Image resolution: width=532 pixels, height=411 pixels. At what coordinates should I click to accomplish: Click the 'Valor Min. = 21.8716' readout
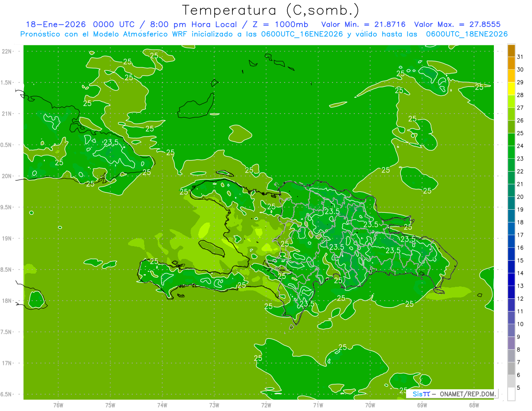pos(363,24)
